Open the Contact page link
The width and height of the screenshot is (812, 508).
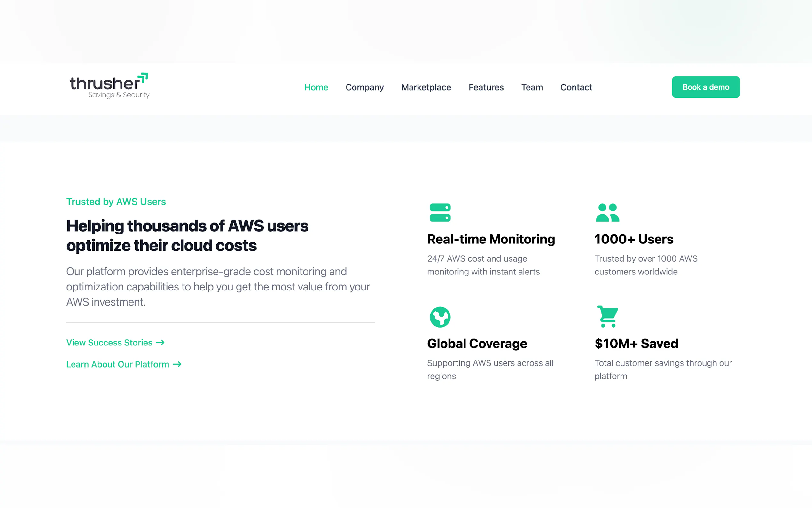pyautogui.click(x=576, y=87)
